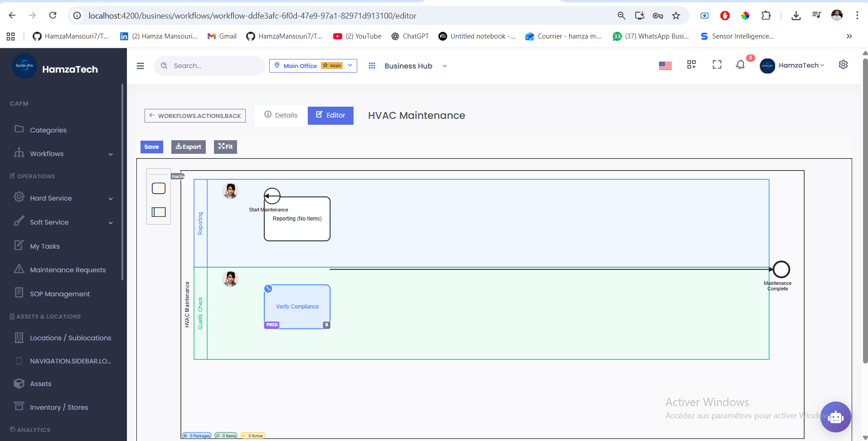Toggle the sidebar with the hamburger icon

pyautogui.click(x=140, y=66)
